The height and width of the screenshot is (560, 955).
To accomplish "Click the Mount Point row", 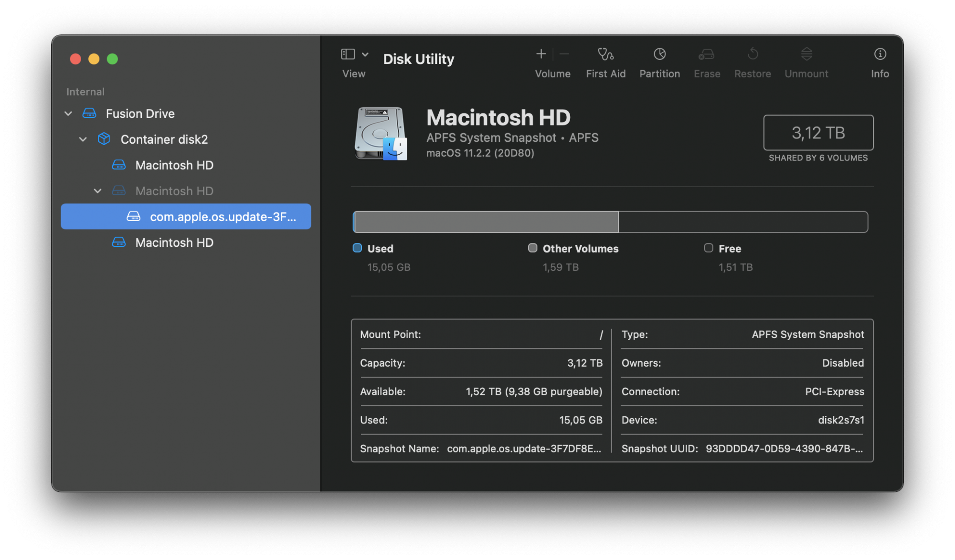I will click(x=481, y=335).
